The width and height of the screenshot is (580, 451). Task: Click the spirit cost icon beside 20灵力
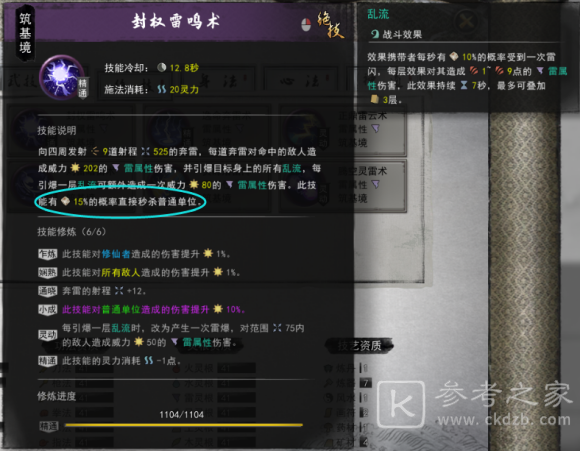click(161, 89)
